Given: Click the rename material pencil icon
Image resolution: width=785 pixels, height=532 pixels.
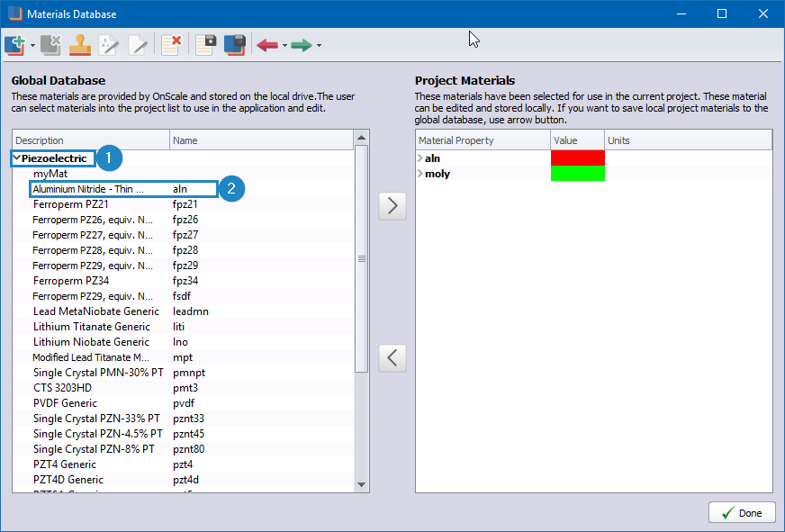Looking at the screenshot, I should point(109,45).
